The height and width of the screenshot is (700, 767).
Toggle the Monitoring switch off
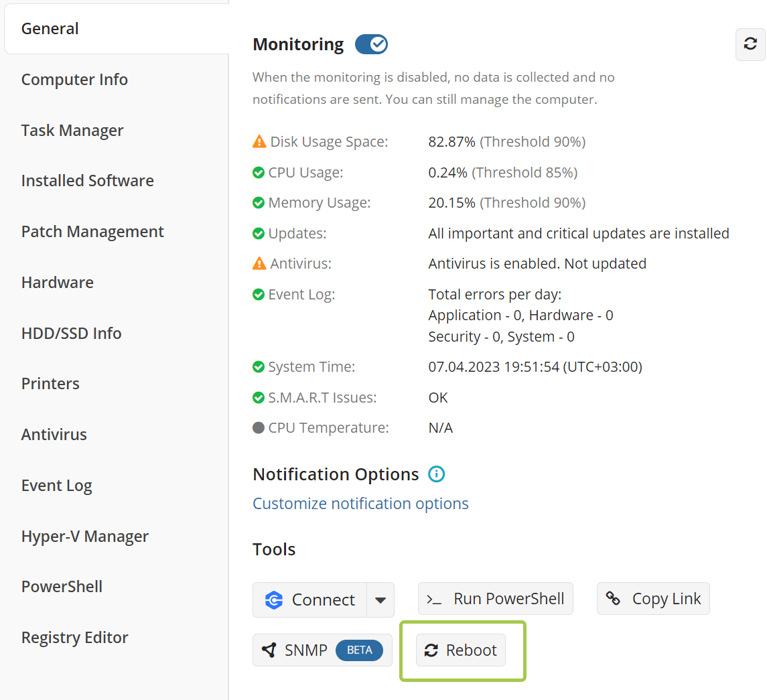coord(371,44)
